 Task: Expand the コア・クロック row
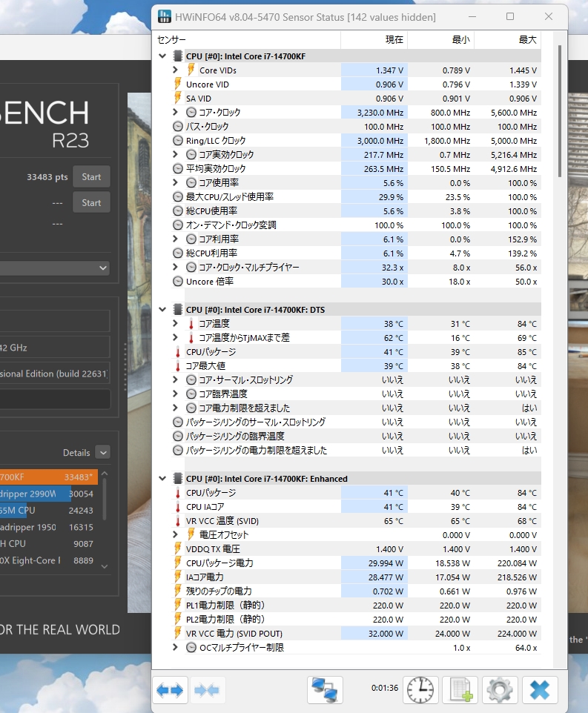[x=176, y=112]
